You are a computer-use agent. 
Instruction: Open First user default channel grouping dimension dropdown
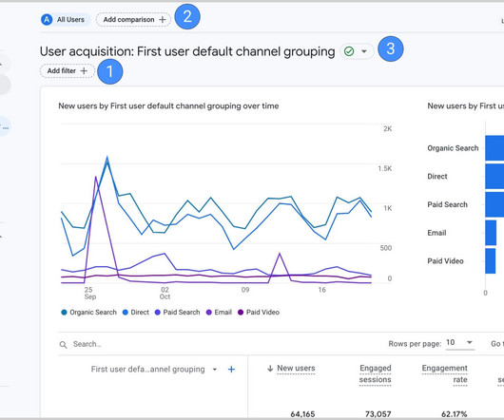[215, 370]
